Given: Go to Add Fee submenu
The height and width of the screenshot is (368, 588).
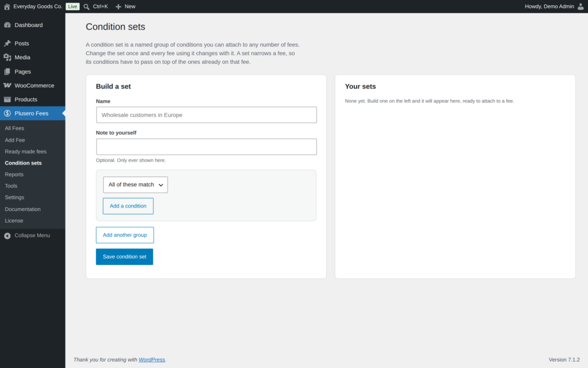Looking at the screenshot, I should pyautogui.click(x=14, y=140).
